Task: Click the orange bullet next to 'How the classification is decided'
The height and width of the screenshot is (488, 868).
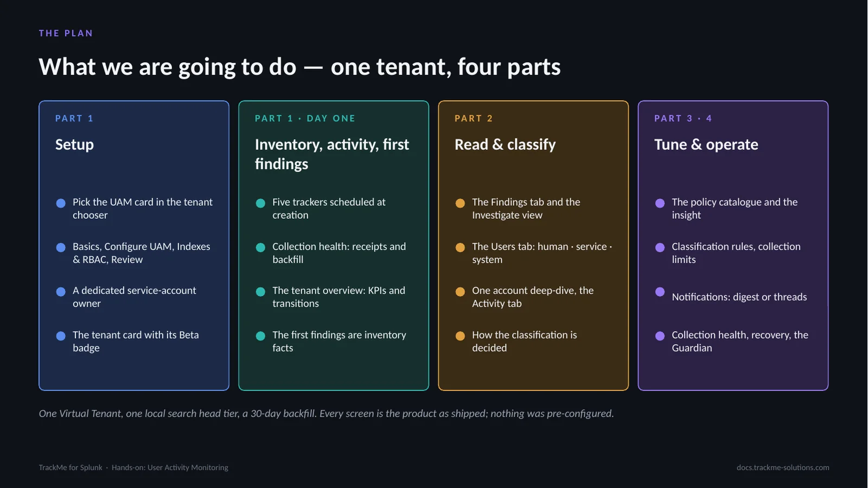Action: pos(460,336)
